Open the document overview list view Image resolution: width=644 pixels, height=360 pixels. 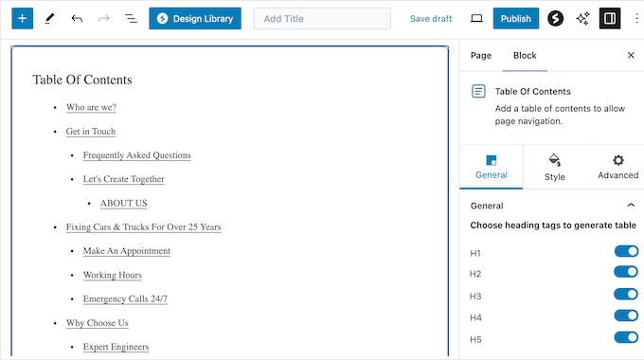pyautogui.click(x=131, y=19)
